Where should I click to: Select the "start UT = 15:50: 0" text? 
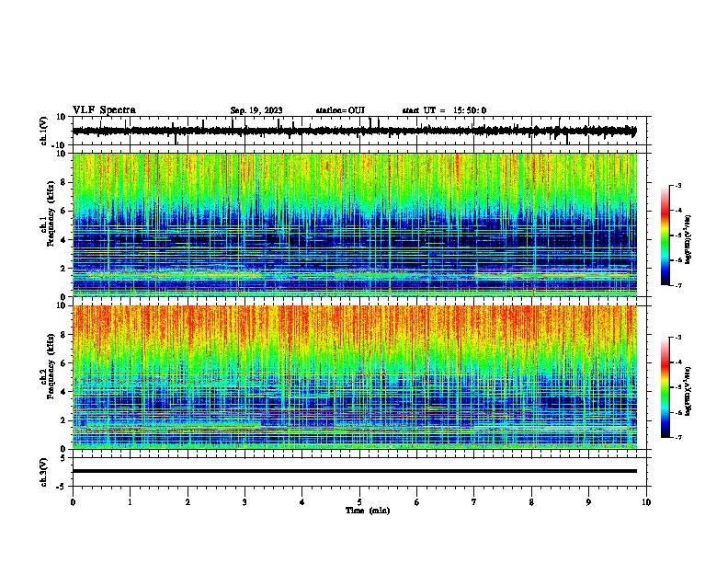[444, 110]
